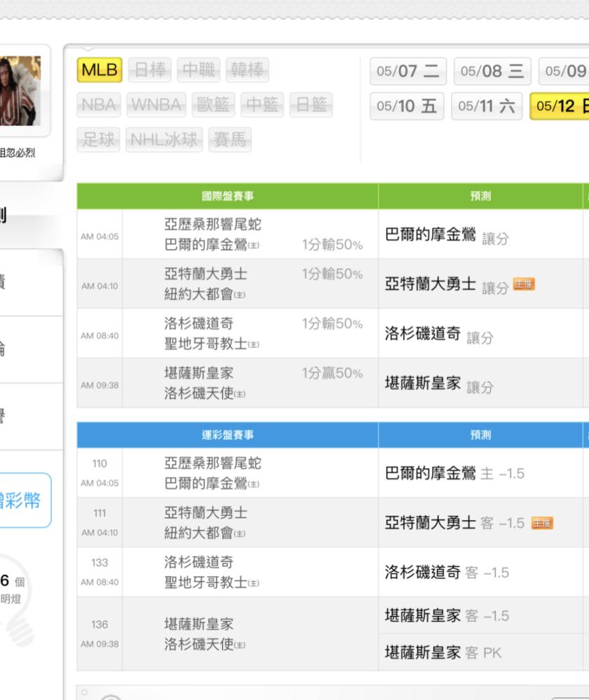589x700 pixels.
Task: Pick the 05/08 三 date button
Action: [x=492, y=71]
